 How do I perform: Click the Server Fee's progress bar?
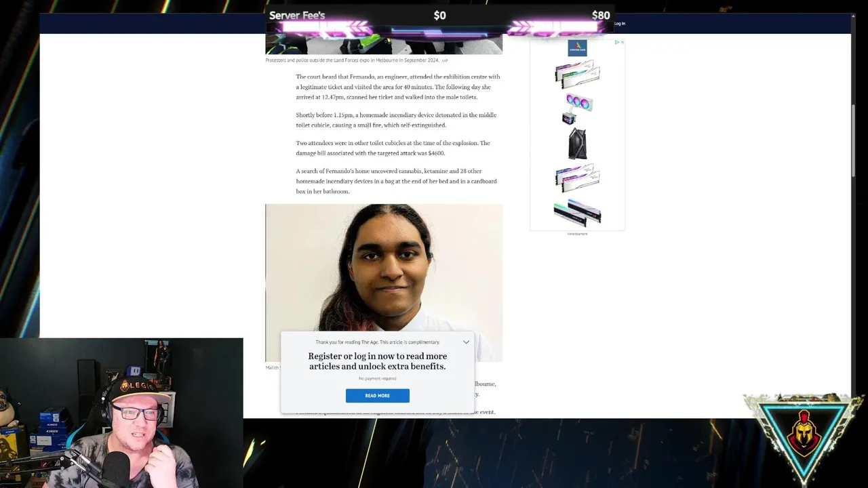[x=439, y=28]
